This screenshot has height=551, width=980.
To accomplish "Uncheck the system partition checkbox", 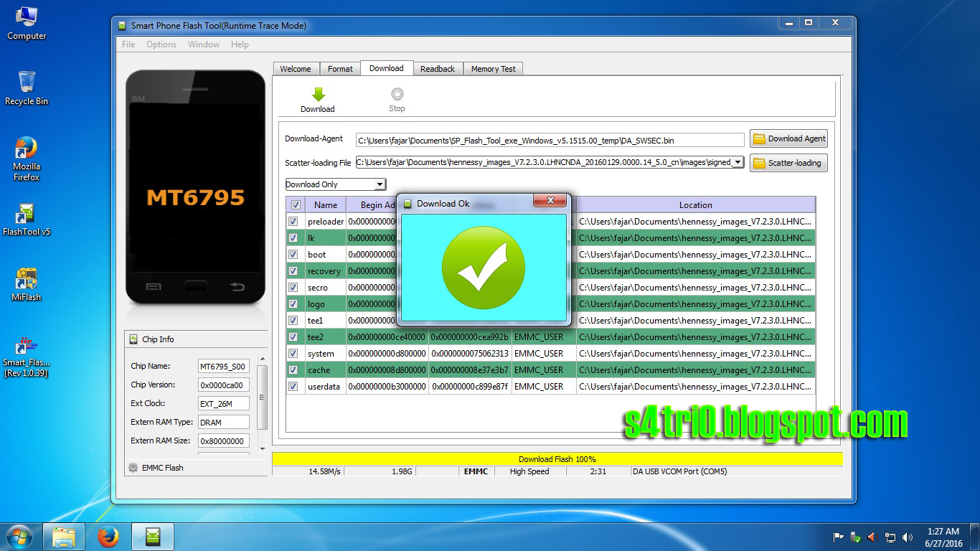I will (x=293, y=354).
